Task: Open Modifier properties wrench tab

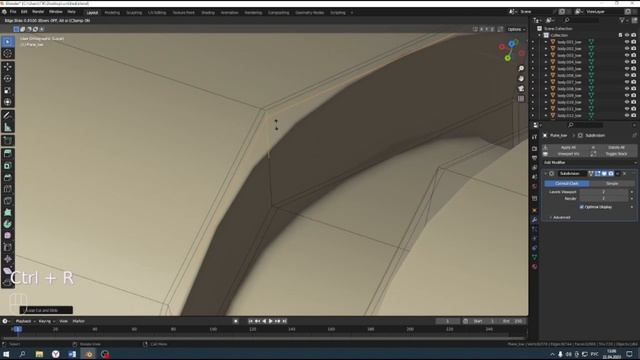Action: pos(535,220)
